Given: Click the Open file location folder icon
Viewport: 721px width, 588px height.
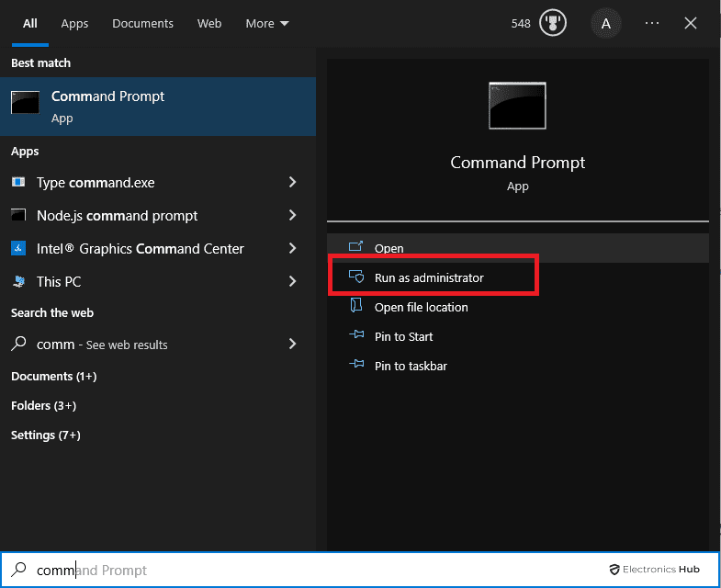Looking at the screenshot, I should pos(355,305).
